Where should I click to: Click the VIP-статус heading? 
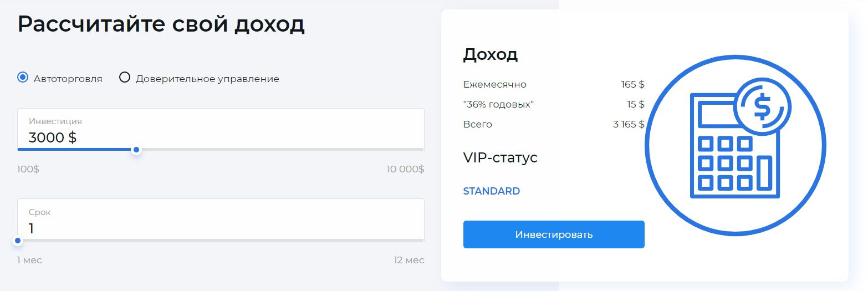coord(500,157)
